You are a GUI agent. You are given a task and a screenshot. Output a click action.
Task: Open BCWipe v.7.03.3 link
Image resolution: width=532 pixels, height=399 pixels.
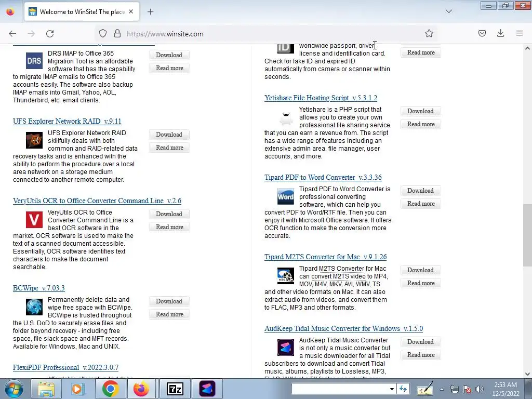point(38,288)
